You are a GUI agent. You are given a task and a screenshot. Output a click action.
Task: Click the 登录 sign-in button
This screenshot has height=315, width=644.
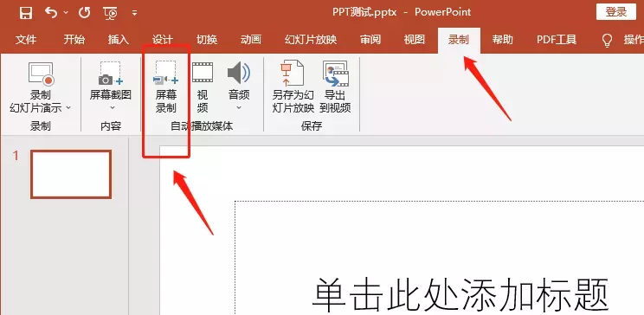tap(615, 12)
